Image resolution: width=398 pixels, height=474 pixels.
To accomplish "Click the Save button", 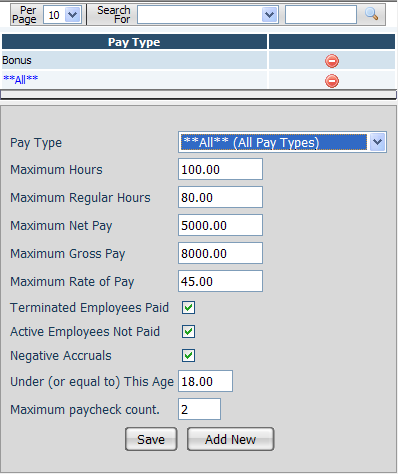I will click(x=151, y=439).
